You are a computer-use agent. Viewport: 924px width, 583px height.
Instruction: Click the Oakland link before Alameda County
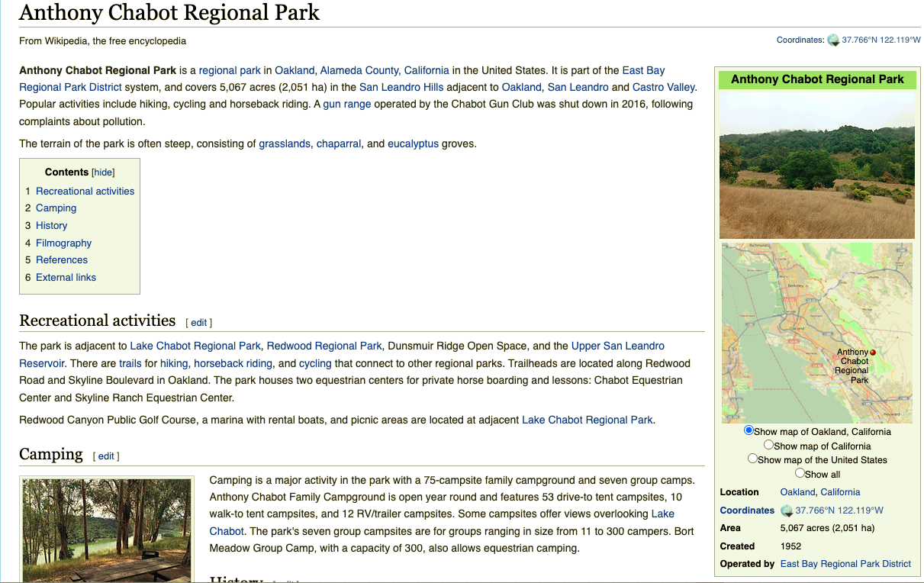point(295,70)
